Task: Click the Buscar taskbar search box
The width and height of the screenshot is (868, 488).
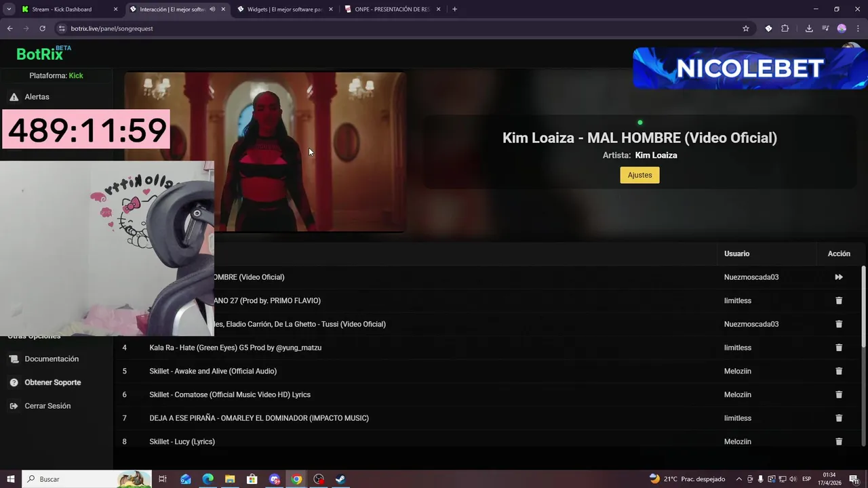Action: 87,479
